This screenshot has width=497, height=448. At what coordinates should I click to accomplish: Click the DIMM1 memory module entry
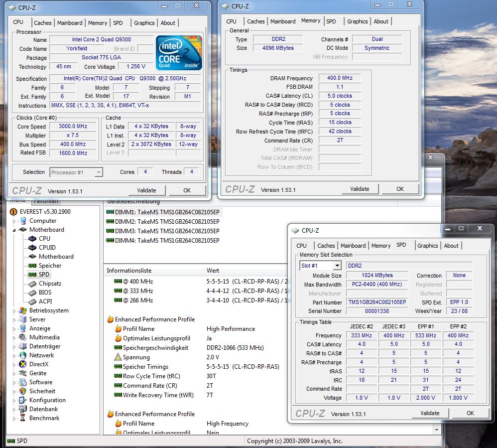coord(162,212)
